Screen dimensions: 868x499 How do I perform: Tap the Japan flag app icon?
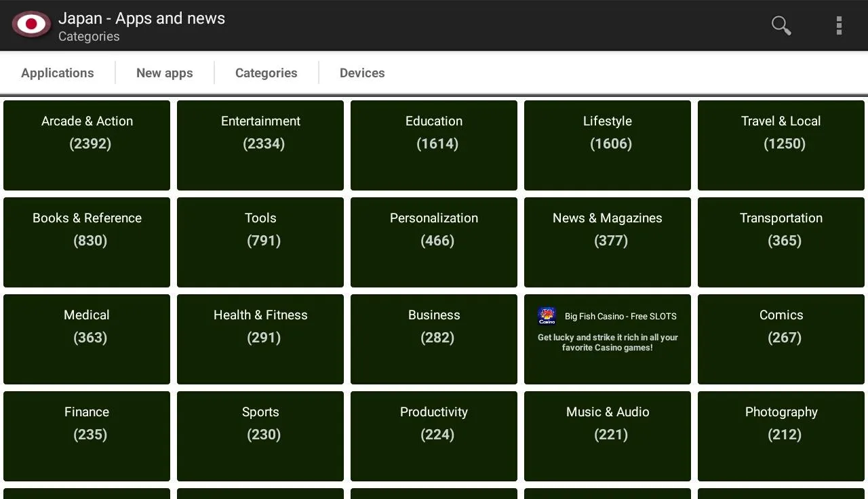tap(31, 25)
